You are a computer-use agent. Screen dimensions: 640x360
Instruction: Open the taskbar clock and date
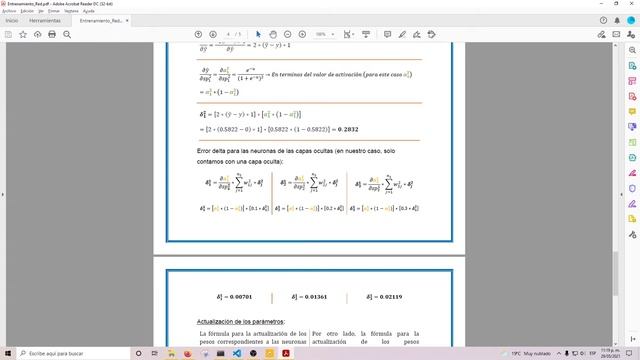tap(610, 353)
